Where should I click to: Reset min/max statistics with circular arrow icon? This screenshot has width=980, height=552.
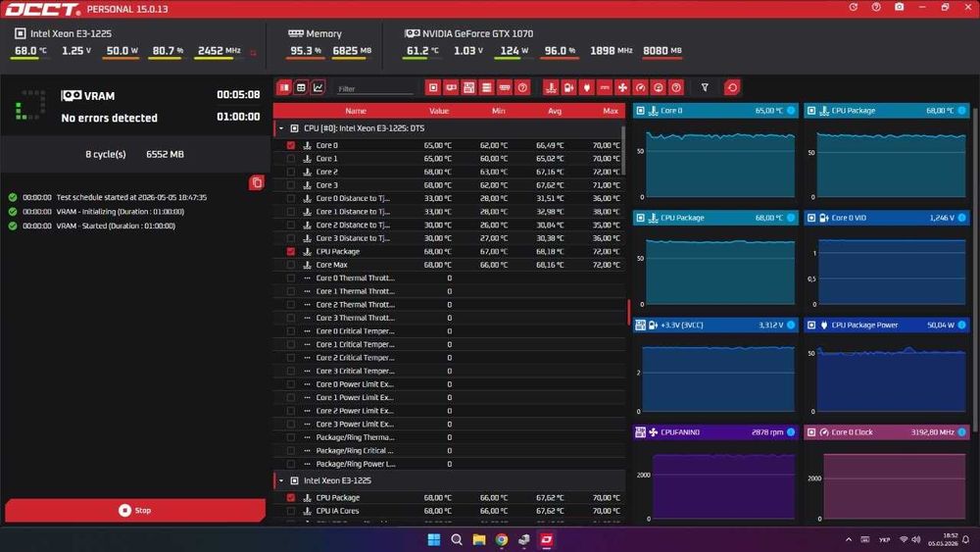[x=732, y=87]
